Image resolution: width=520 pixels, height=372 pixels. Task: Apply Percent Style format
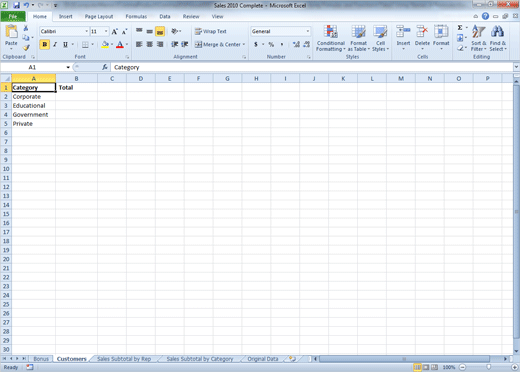[271, 44]
